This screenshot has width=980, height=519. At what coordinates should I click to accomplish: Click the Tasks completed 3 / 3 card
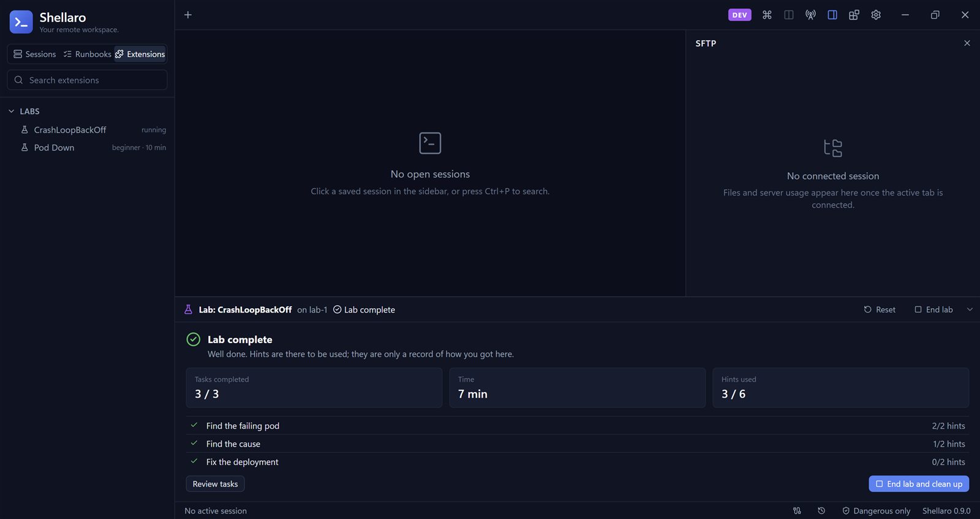pos(314,388)
